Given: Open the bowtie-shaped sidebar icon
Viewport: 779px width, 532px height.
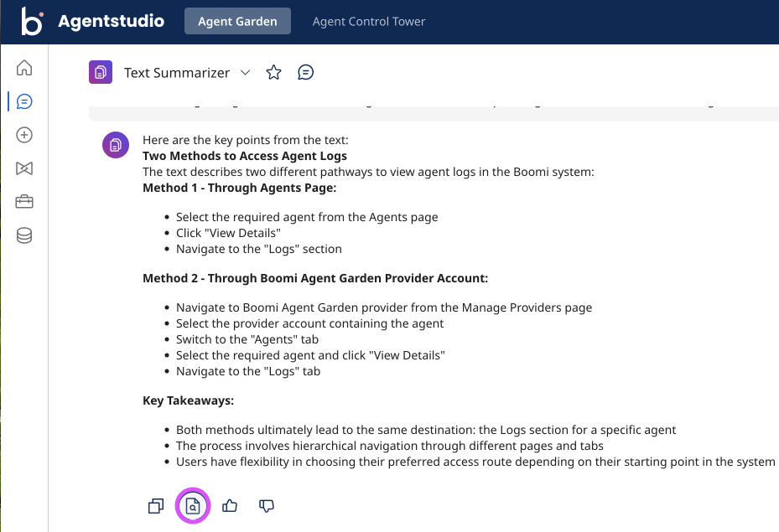Looking at the screenshot, I should [24, 168].
